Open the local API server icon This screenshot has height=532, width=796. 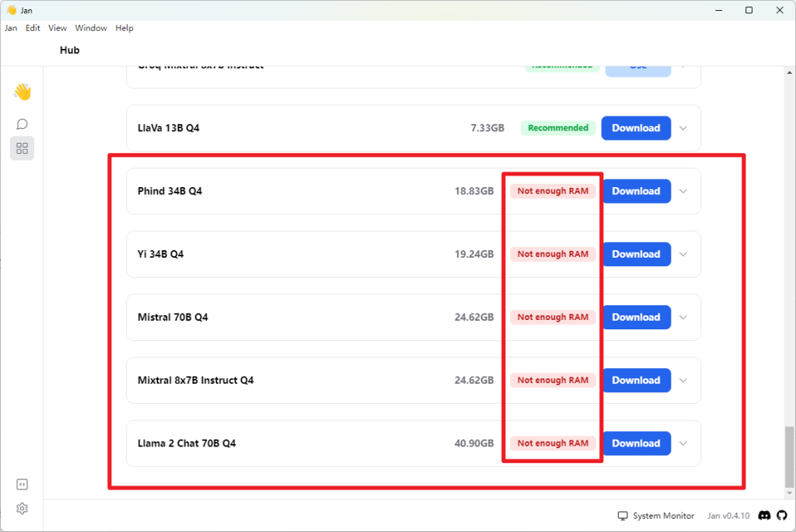point(22,485)
